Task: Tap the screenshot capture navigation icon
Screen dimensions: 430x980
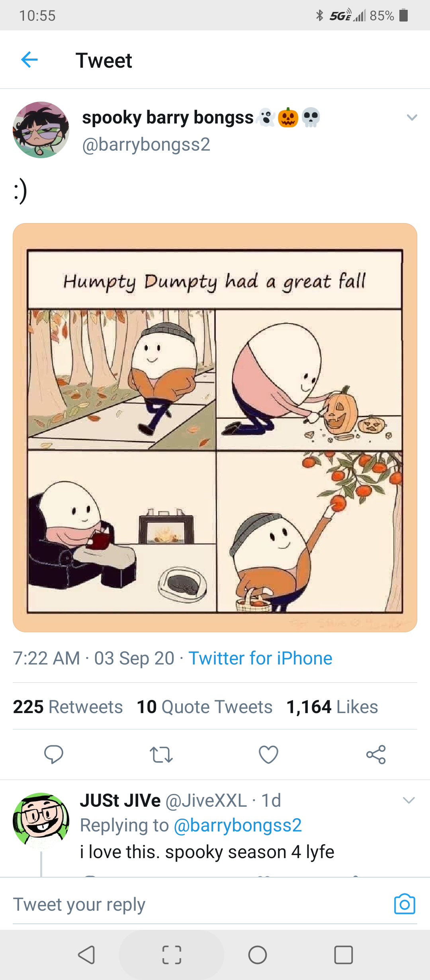Action: coord(172,955)
